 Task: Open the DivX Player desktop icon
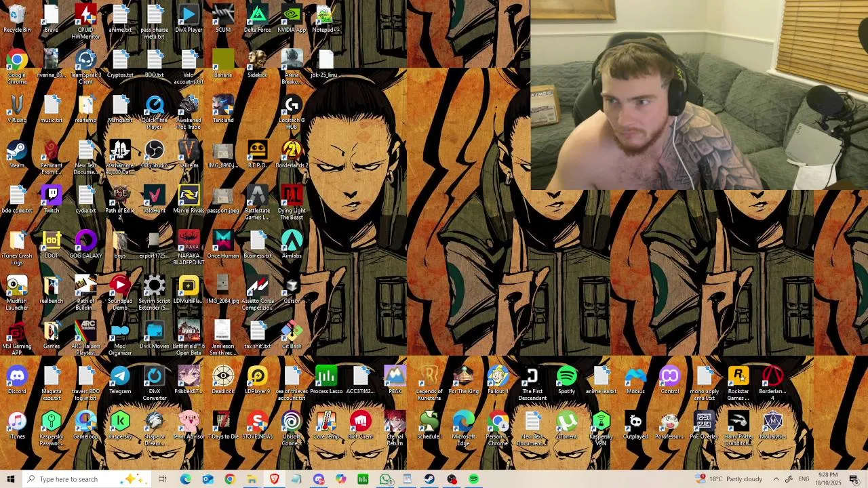[x=189, y=19]
